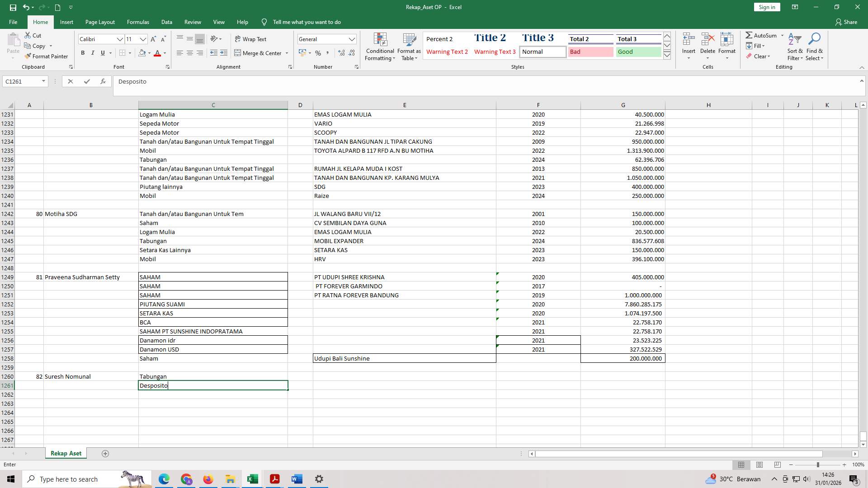Enable center text alignment
Screen dimensions: 868x488
coord(189,53)
